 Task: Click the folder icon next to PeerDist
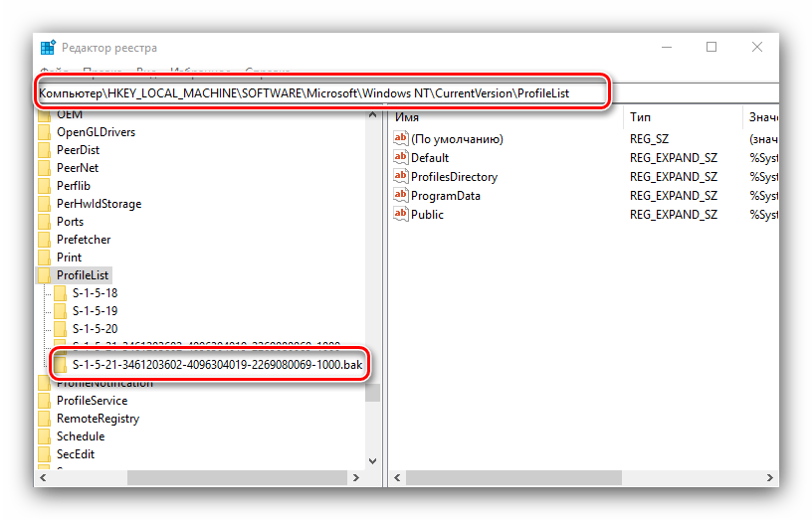coord(45,150)
